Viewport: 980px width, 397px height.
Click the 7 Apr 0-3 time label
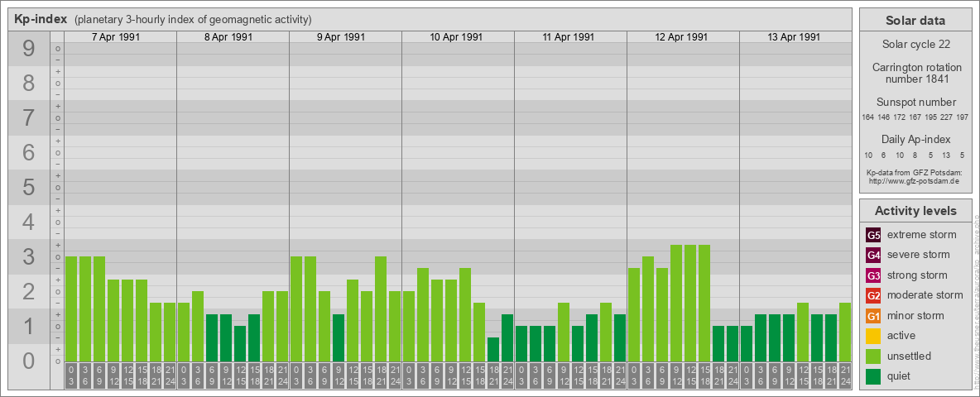click(x=71, y=375)
